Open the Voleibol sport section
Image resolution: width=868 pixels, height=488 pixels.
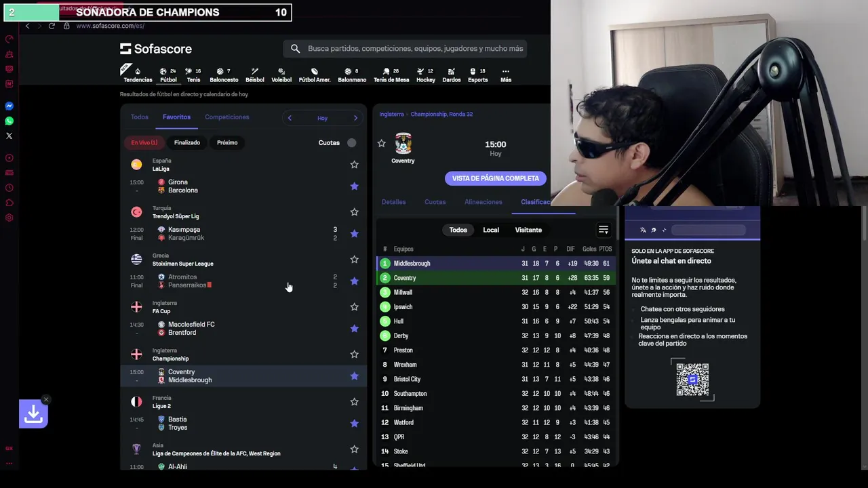[x=281, y=75]
